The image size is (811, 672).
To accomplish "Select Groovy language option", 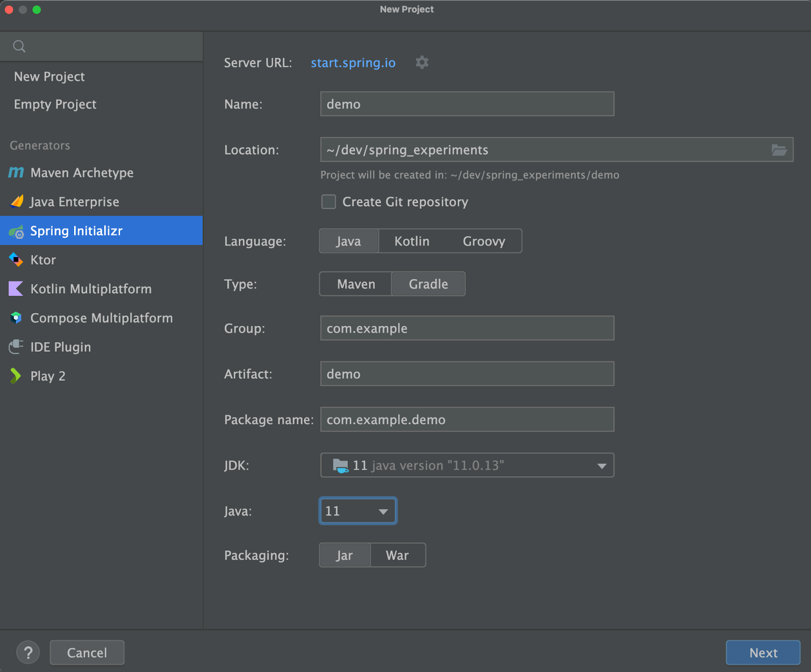I will (x=484, y=241).
